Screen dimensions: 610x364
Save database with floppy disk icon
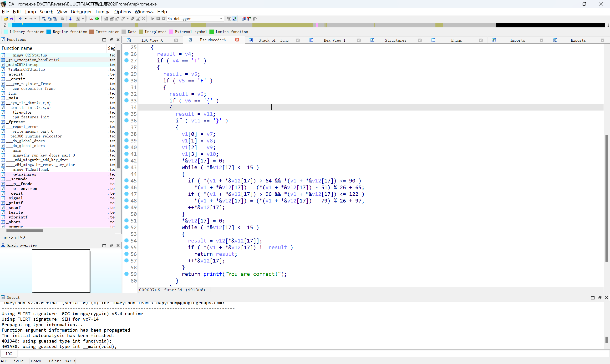tap(11, 19)
